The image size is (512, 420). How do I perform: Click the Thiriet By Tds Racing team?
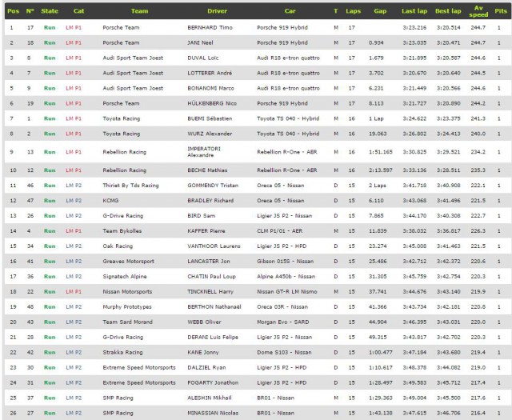click(130, 186)
